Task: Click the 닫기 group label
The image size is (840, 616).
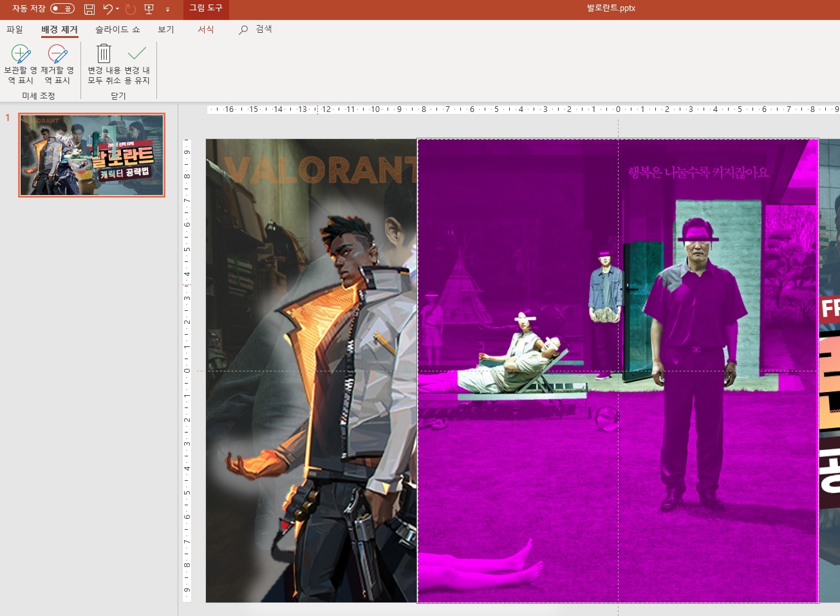Action: point(118,95)
